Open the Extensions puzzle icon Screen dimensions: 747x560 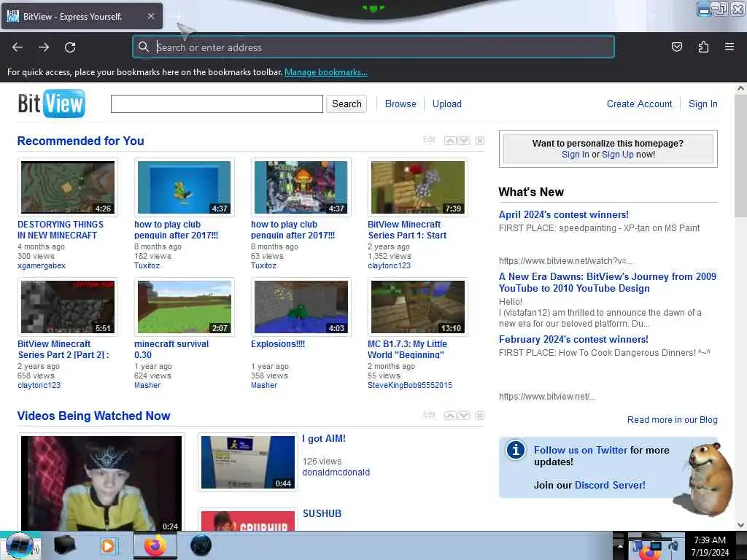[703, 47]
